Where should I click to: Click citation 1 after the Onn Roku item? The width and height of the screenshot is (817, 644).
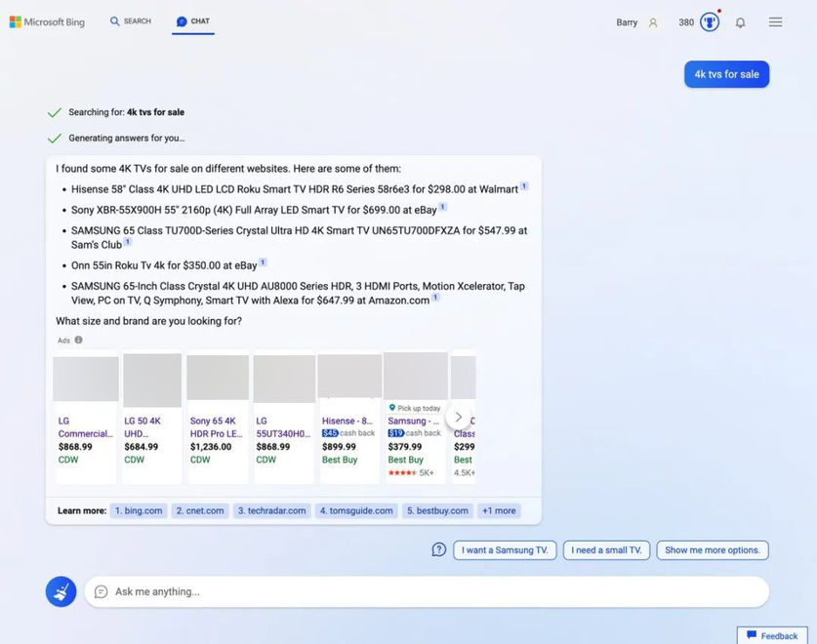pos(264,262)
